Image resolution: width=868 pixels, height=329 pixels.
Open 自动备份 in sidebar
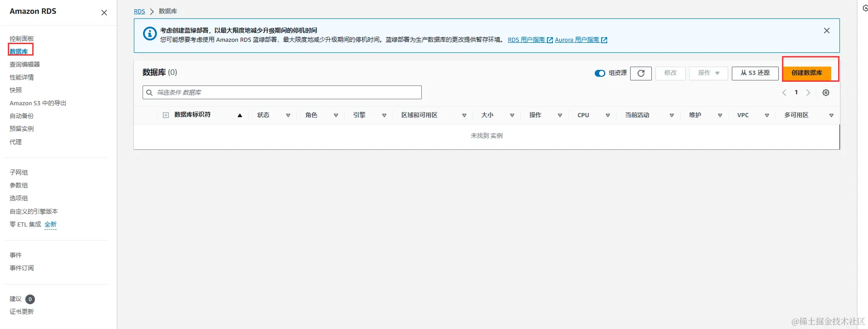(x=22, y=116)
